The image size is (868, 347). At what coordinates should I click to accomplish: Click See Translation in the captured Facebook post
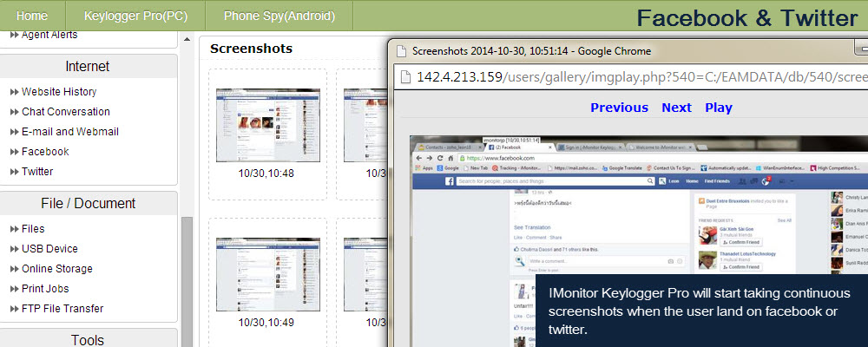pos(532,227)
